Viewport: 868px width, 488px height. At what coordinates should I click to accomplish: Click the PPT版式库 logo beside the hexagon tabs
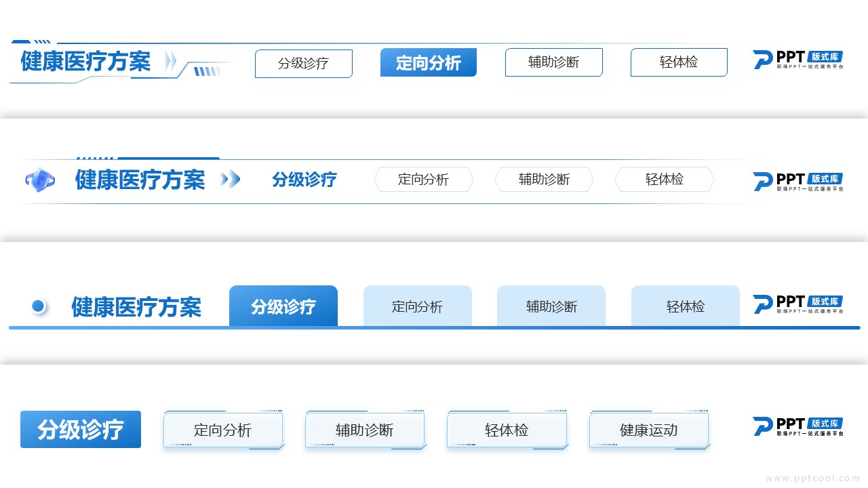coord(797,182)
